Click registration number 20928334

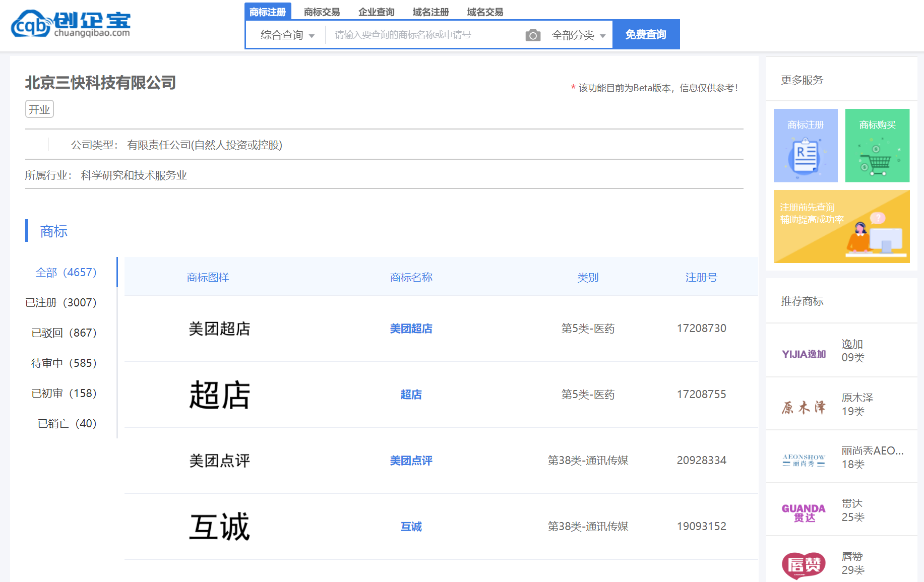click(x=701, y=461)
